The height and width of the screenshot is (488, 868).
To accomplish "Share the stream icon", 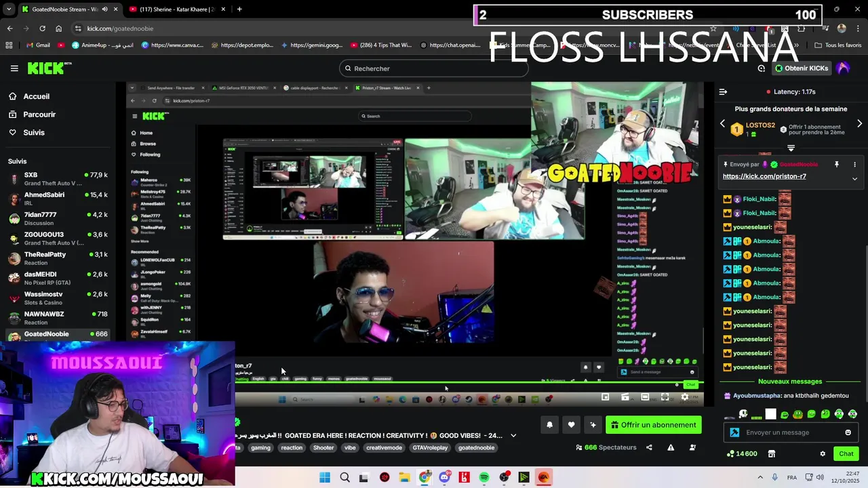I will pos(649,447).
